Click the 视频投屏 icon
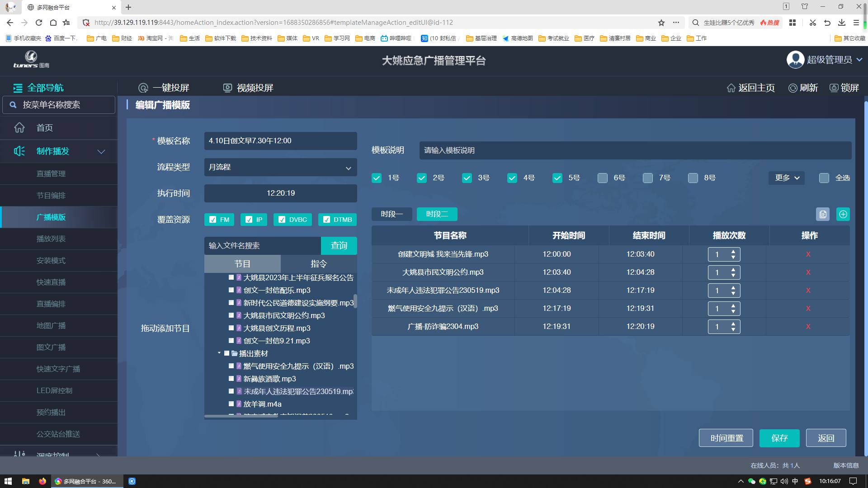The height and width of the screenshot is (488, 868). click(228, 88)
